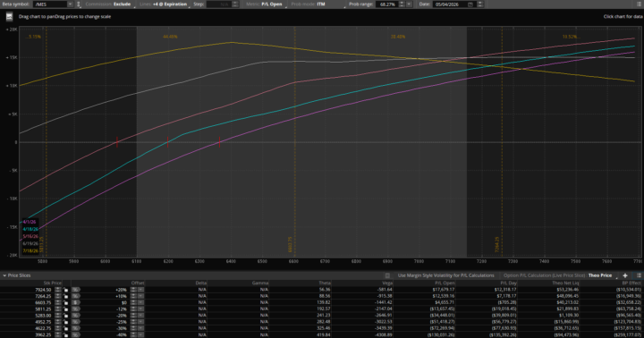Click the Stk Price column header
The image size is (644, 338).
(53, 283)
